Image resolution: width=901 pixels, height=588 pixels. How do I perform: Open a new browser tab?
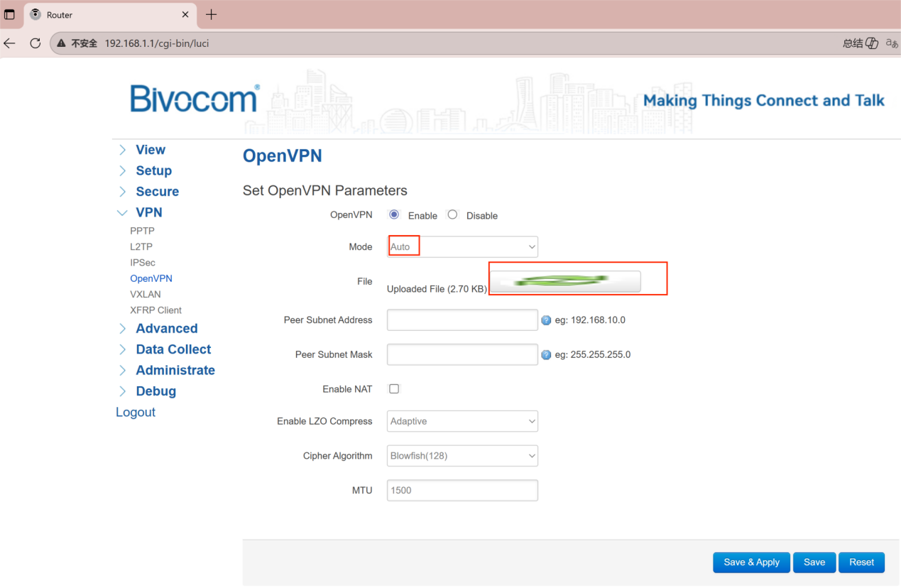click(x=211, y=15)
